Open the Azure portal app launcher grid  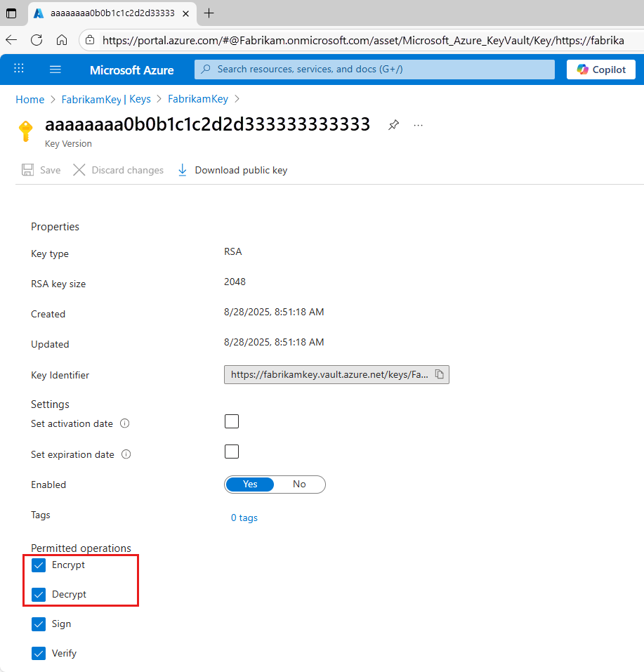(x=18, y=69)
